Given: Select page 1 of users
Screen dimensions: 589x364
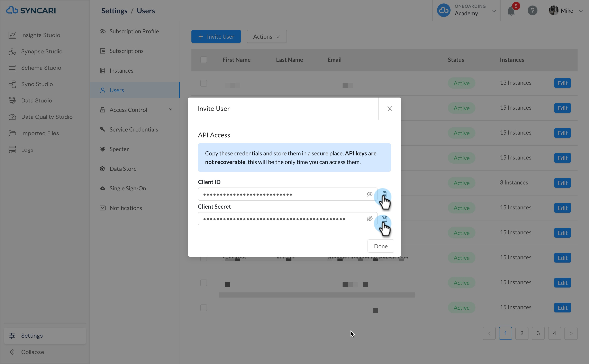Looking at the screenshot, I should (505, 333).
